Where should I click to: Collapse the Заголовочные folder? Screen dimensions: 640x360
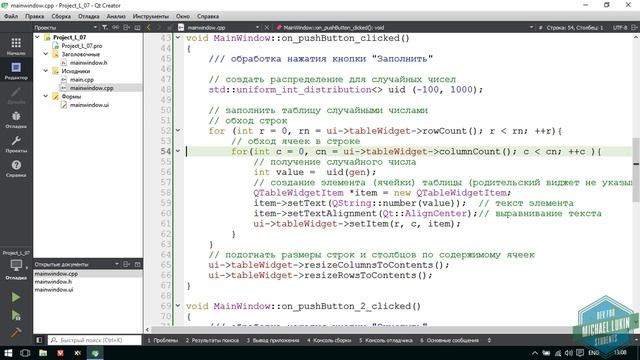point(46,54)
